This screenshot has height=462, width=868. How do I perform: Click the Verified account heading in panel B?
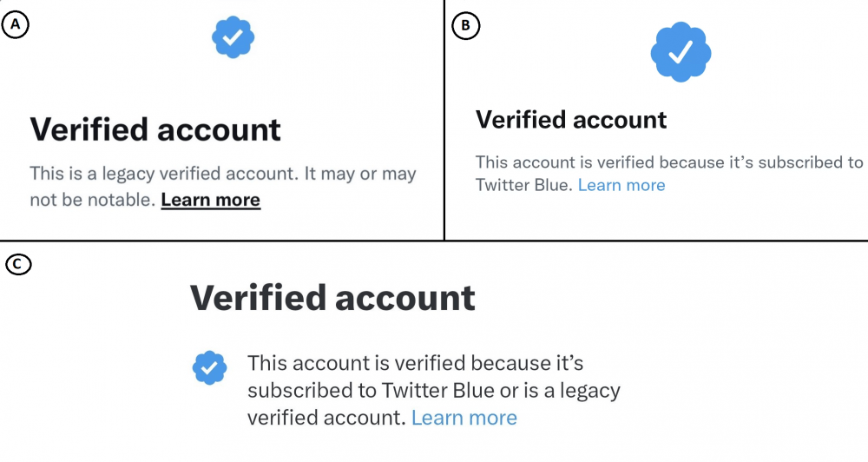coord(571,120)
